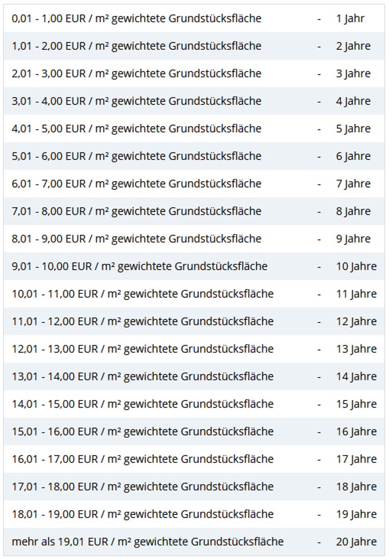Select the "17 Jahre" duration
Viewport: 392px width, 560px height.
coord(356,459)
